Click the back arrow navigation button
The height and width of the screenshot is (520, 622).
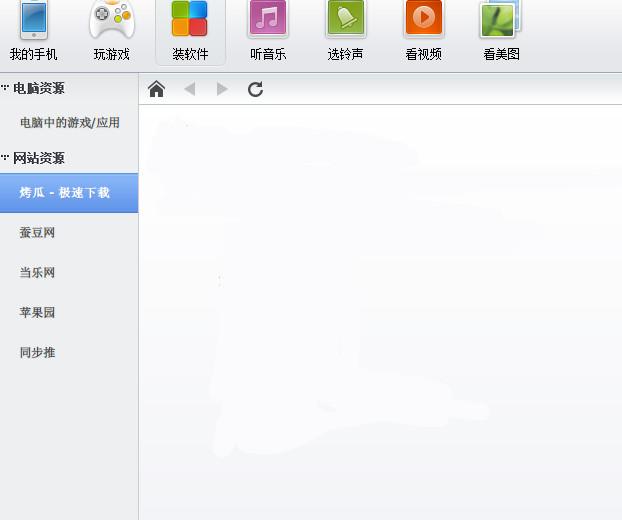pos(189,89)
